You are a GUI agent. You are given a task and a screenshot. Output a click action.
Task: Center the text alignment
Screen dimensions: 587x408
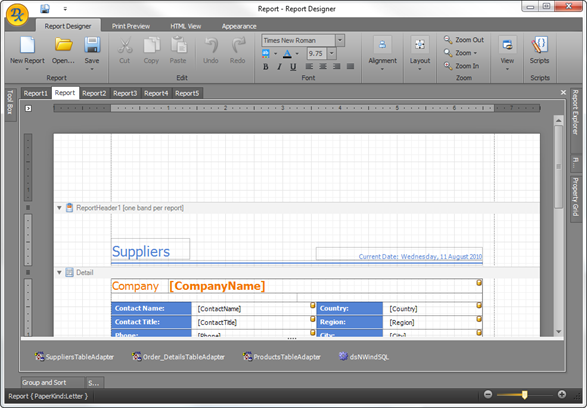(x=323, y=66)
